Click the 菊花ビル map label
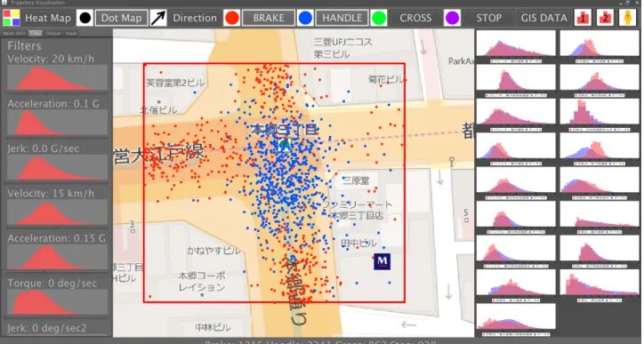Image resolution: width=644 pixels, height=344 pixels. click(386, 79)
